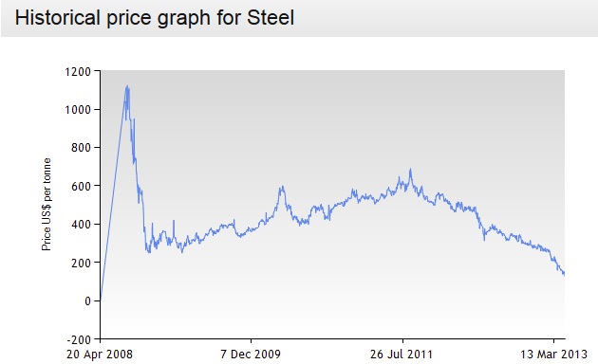Click the 0 y-axis label

coord(87,300)
